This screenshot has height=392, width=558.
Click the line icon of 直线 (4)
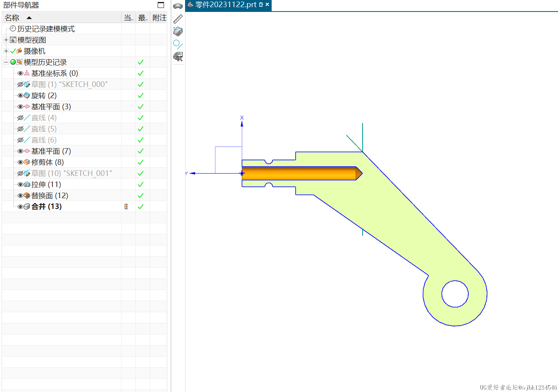[27, 118]
